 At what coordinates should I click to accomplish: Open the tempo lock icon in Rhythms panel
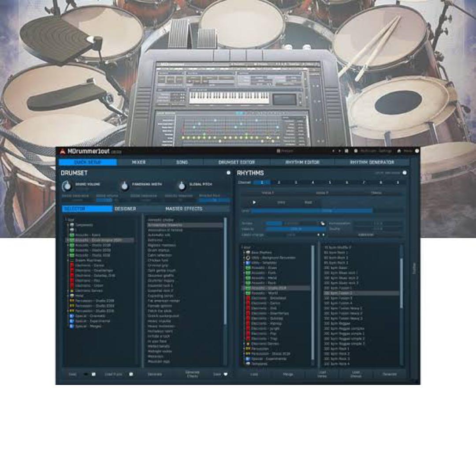tap(322, 223)
